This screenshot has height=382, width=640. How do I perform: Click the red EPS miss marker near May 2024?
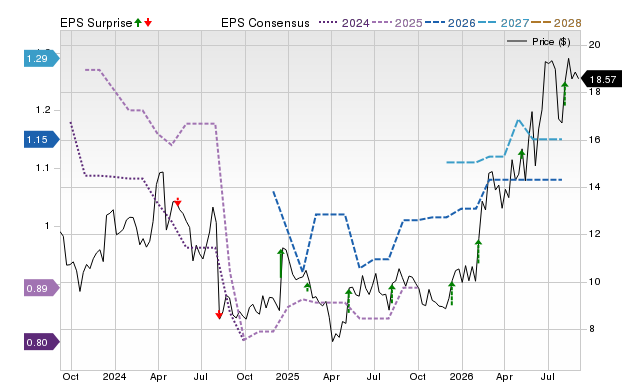[178, 202]
